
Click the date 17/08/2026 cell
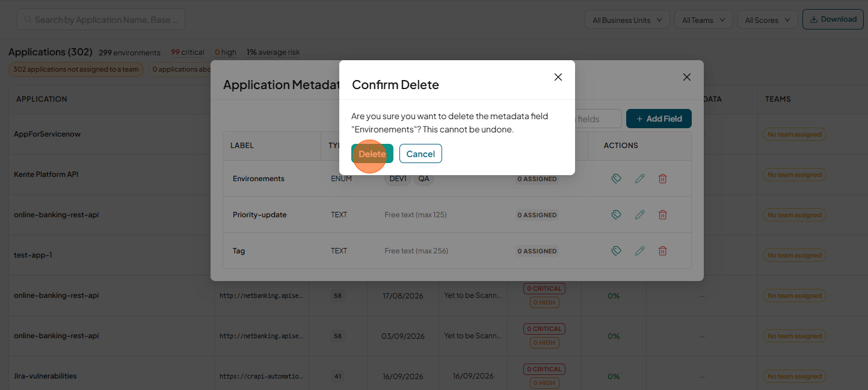coord(403,296)
